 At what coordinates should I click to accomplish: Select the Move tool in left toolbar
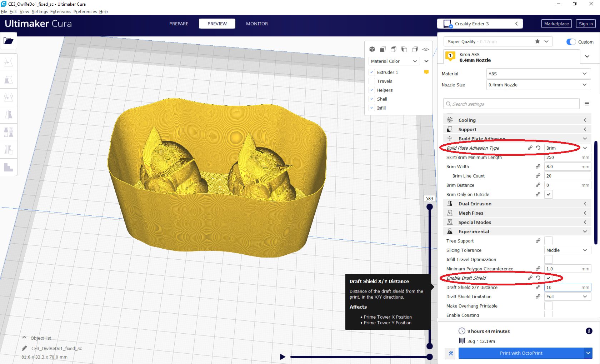[9, 63]
